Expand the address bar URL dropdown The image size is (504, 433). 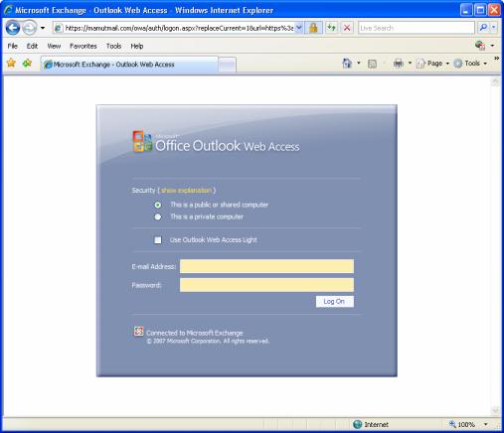click(299, 28)
